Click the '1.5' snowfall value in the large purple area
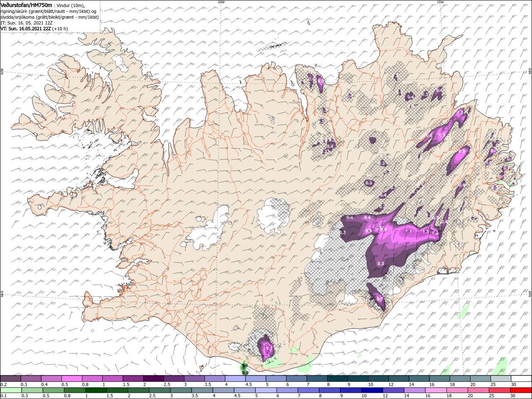The height and width of the screenshot is (399, 532). 426,232
